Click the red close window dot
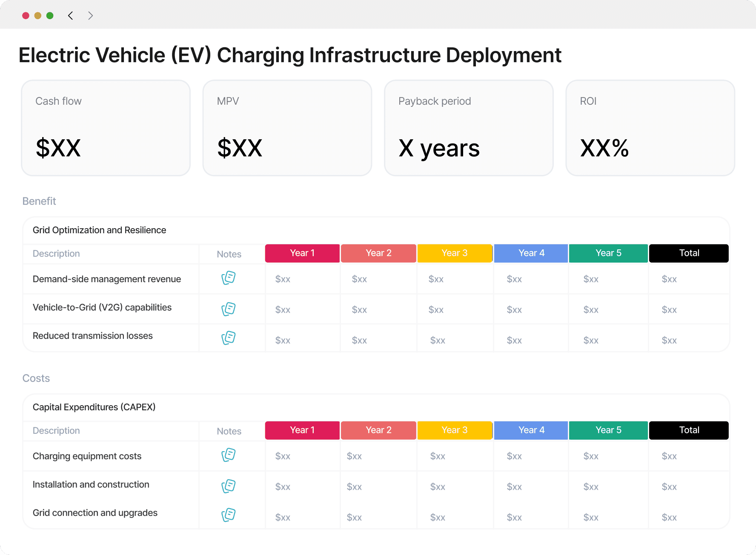 pyautogui.click(x=26, y=16)
